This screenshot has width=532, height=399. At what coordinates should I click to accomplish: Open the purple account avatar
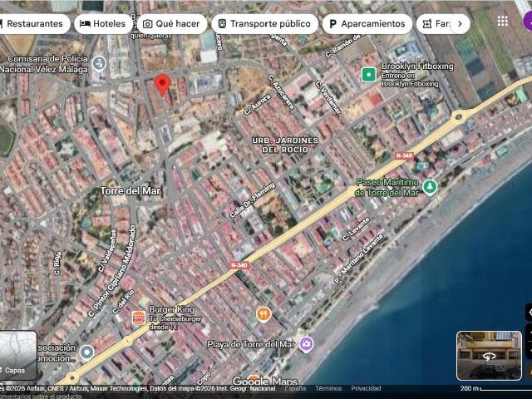[528, 21]
